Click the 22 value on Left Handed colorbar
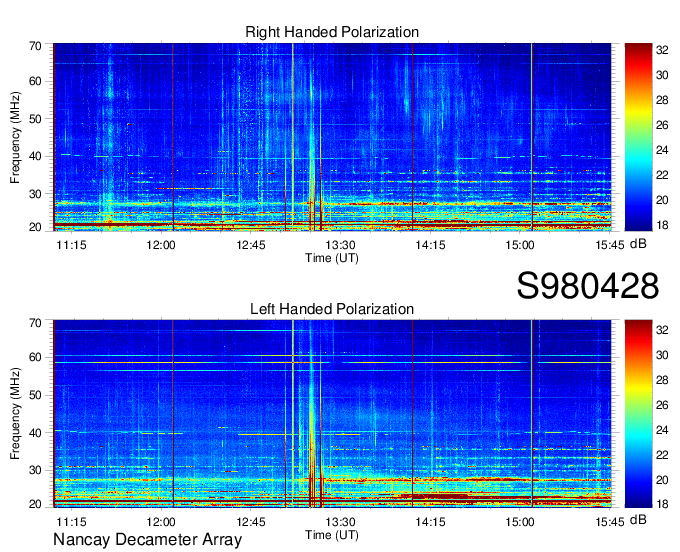This screenshot has height=552, width=680. click(662, 455)
